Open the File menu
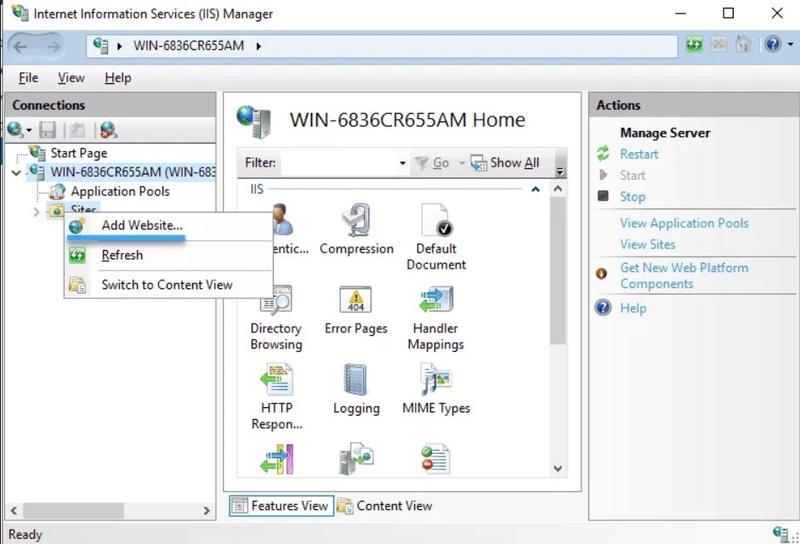The height and width of the screenshot is (544, 800). tap(28, 78)
